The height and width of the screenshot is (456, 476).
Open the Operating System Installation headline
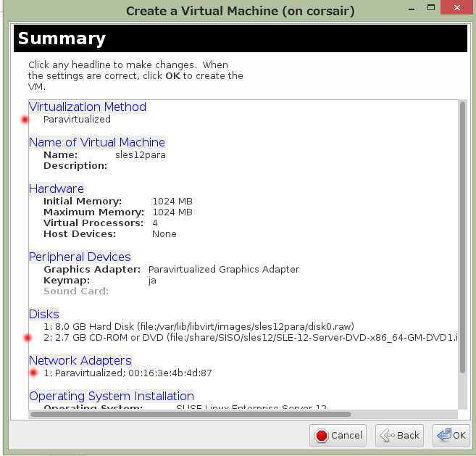pyautogui.click(x=112, y=396)
